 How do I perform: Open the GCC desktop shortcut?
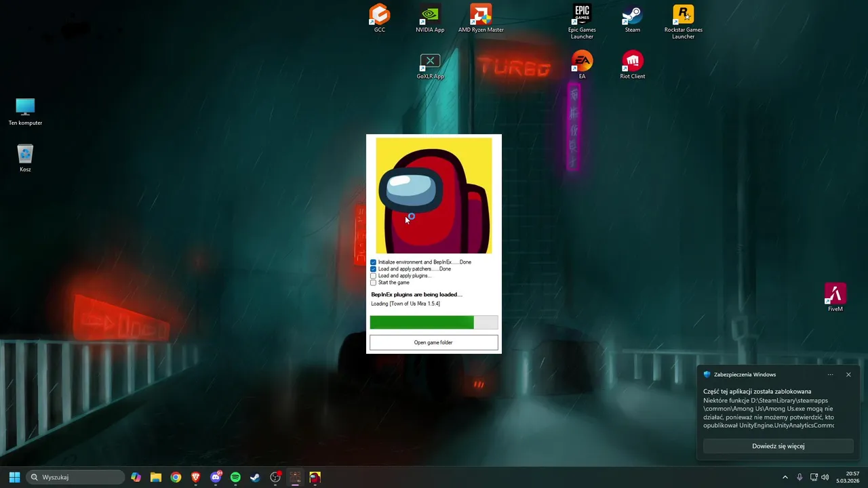coord(380,18)
